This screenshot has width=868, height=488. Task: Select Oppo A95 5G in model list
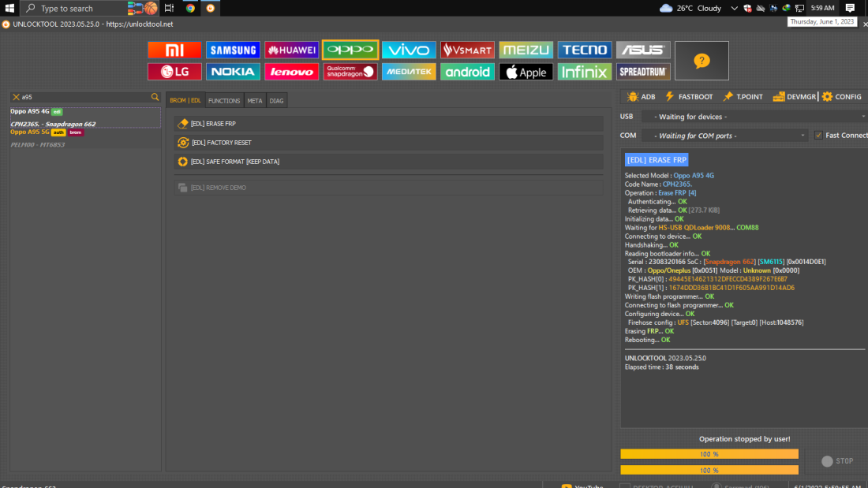[x=30, y=132]
